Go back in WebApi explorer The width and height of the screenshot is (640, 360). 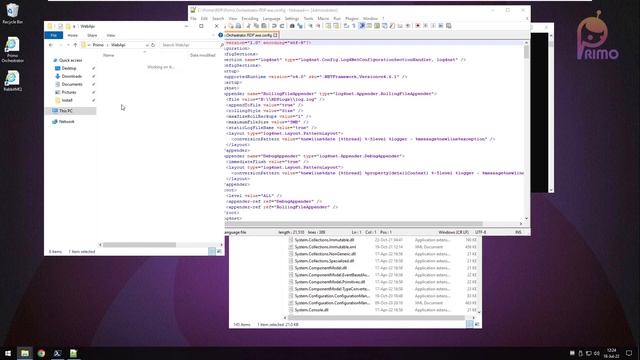(x=51, y=45)
